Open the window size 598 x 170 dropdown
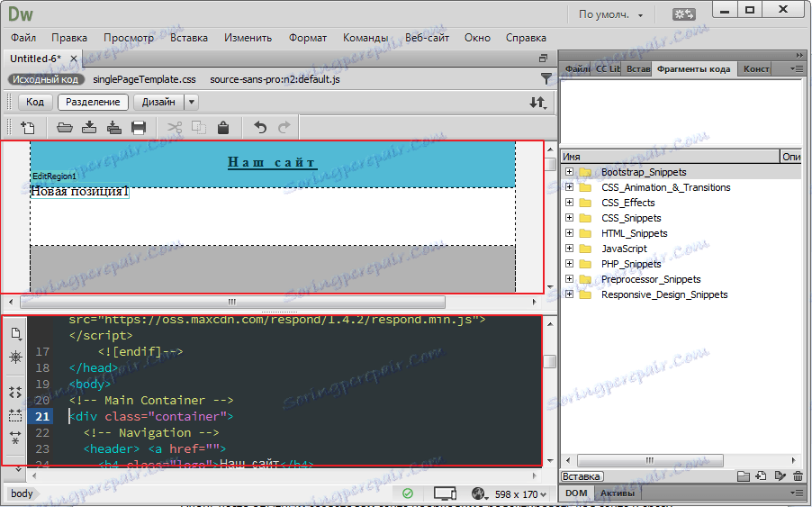 coord(521,494)
